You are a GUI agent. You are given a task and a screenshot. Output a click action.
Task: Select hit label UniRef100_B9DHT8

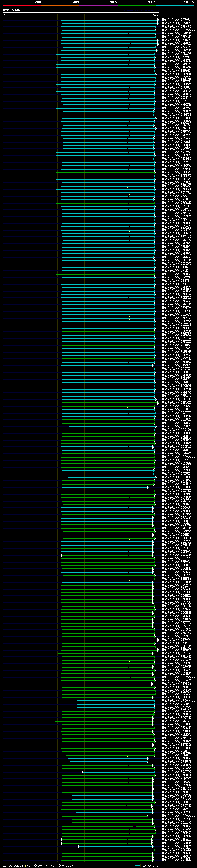click(177, 436)
